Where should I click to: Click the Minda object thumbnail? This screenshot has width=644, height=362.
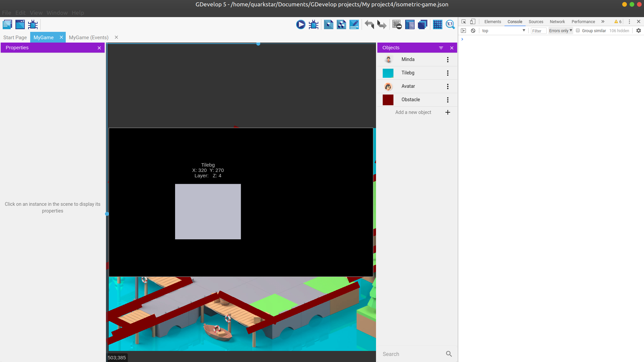388,59
